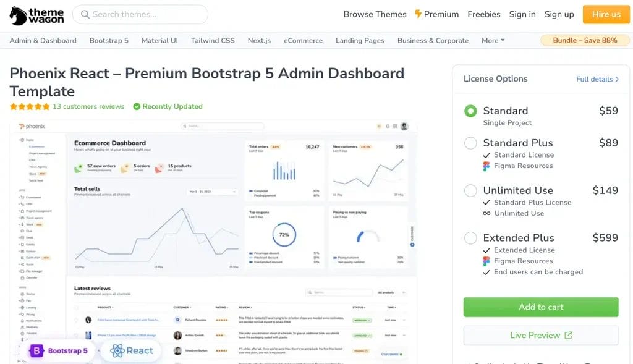Open the Next.js category

click(x=259, y=41)
